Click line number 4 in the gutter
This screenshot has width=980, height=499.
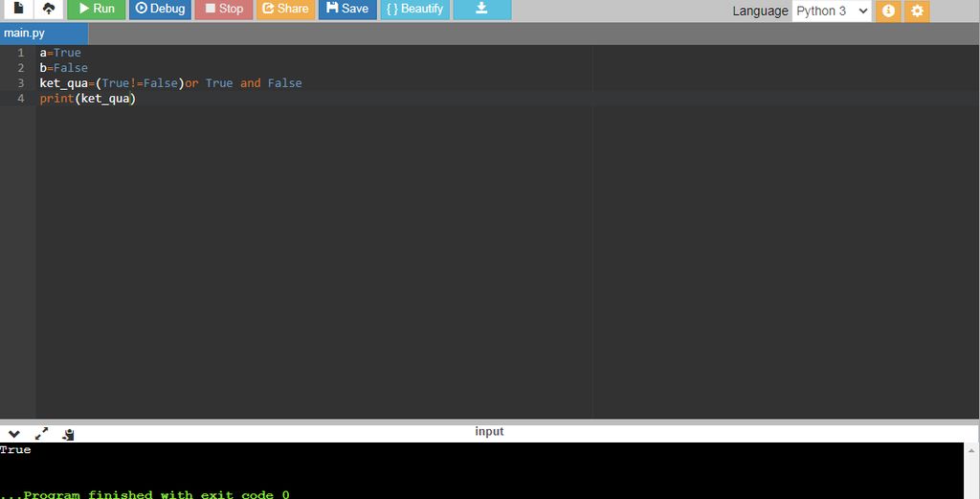pos(21,99)
